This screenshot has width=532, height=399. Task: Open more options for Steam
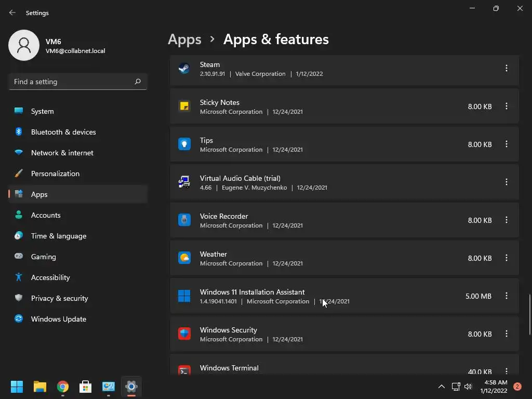point(507,69)
